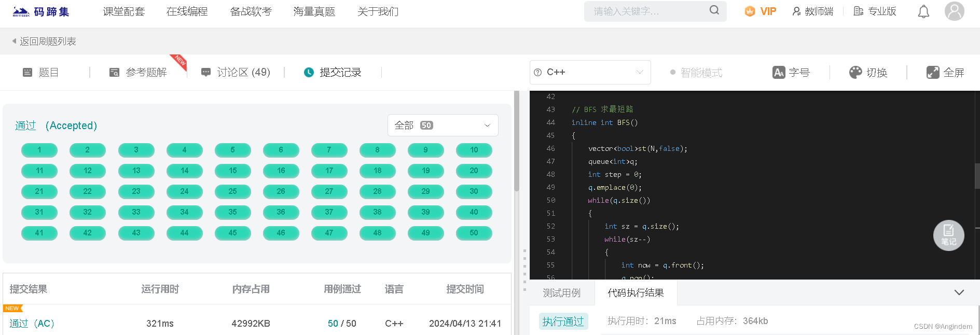Switch to the 测试用例 tab
The image size is (980, 335).
[x=561, y=293]
